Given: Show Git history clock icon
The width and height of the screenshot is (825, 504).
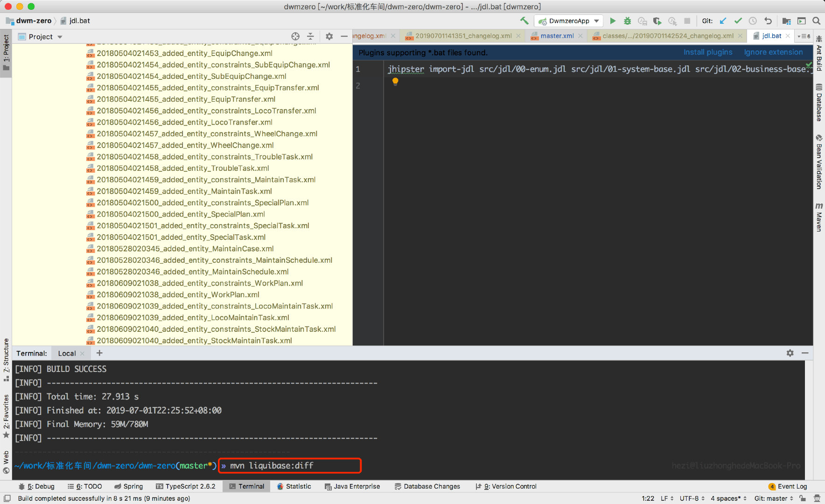Looking at the screenshot, I should pos(753,21).
